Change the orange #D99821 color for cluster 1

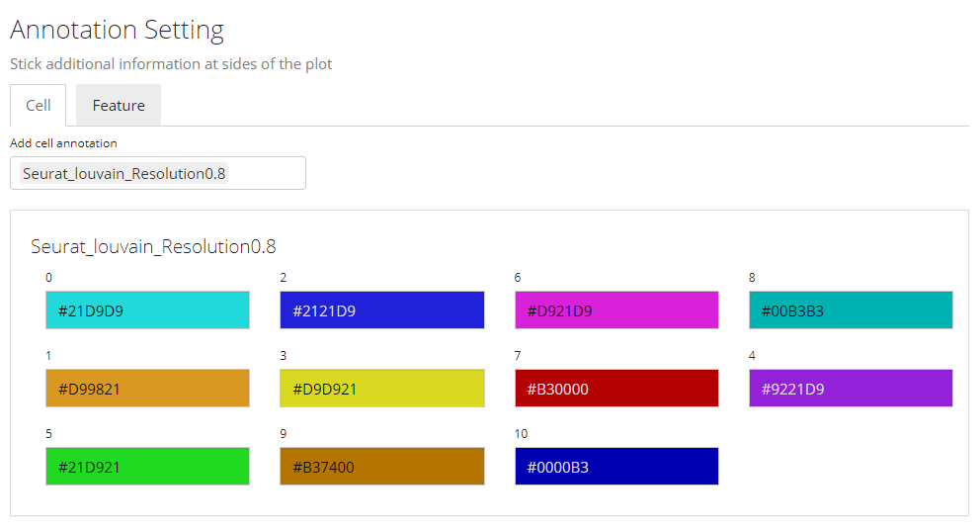click(x=147, y=389)
